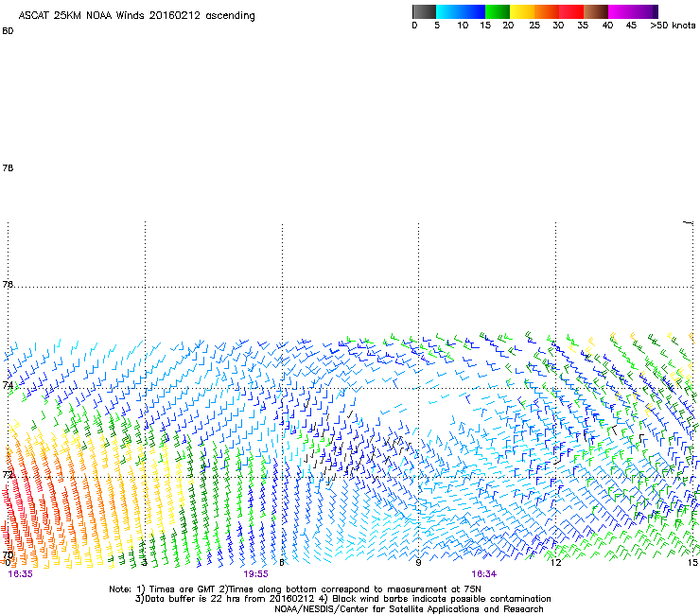Click the 'Times are GMT' note line
Viewport: 700px width, 615px height.
click(x=294, y=589)
